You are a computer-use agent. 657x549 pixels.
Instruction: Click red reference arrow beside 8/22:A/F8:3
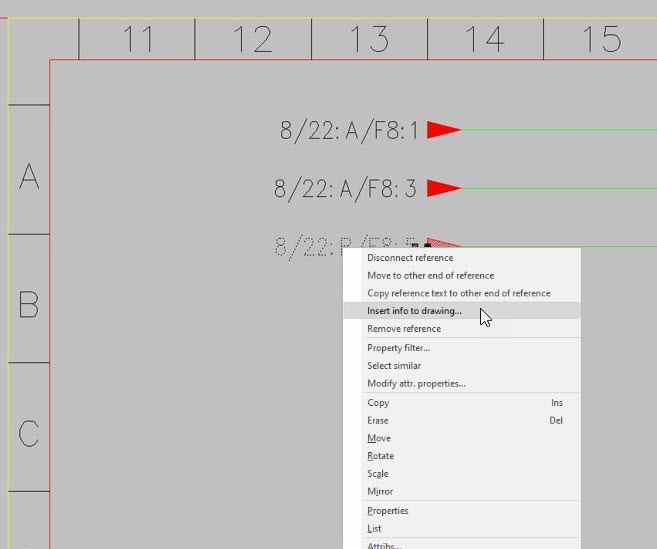pos(442,188)
